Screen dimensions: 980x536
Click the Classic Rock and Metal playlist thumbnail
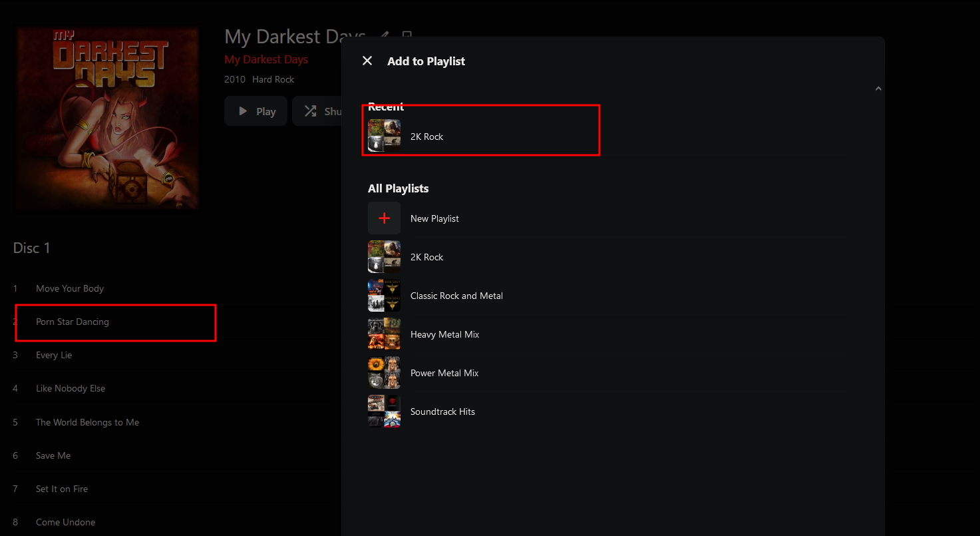pyautogui.click(x=385, y=296)
